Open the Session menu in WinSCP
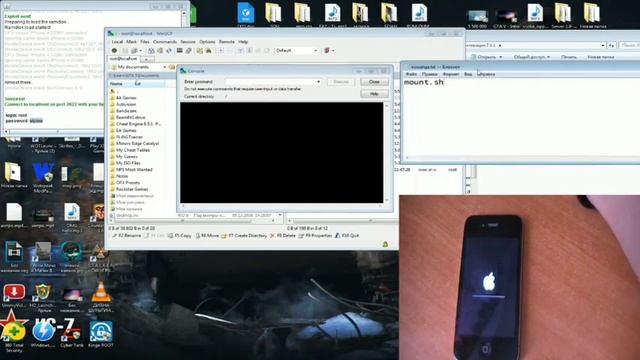The height and width of the screenshot is (360, 640). [x=188, y=42]
